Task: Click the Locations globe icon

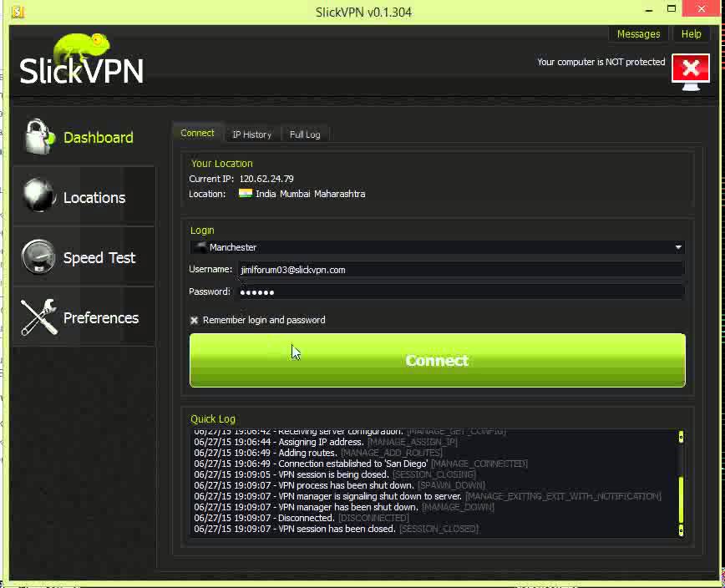Action: 38,195
